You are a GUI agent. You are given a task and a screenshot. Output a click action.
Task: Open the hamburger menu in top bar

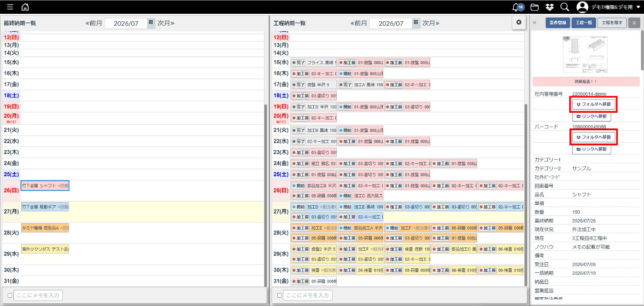[10, 7]
